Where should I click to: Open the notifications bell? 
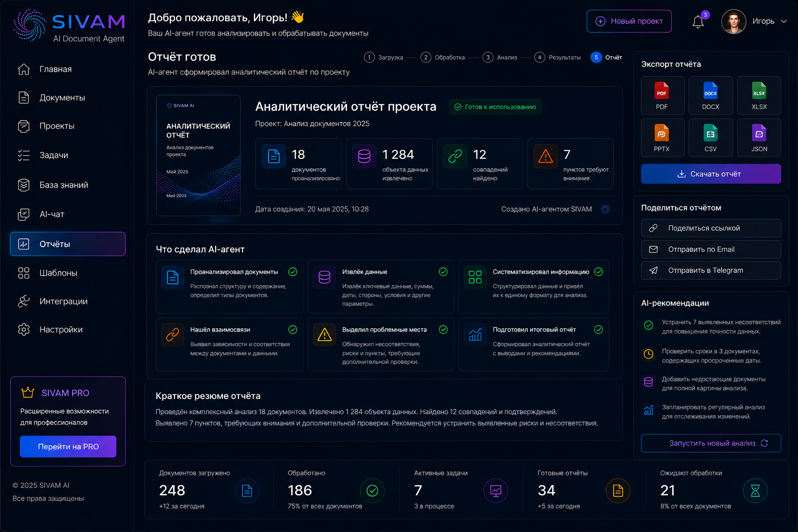(698, 21)
